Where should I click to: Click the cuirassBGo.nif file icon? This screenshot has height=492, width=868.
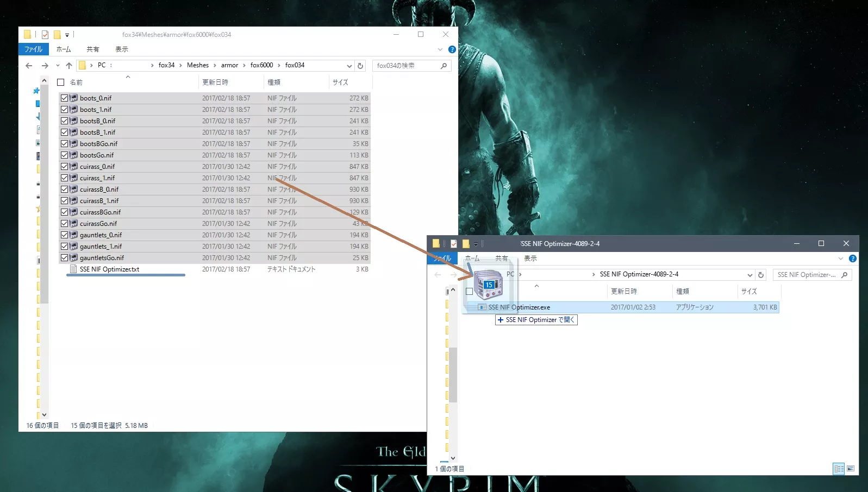click(x=73, y=212)
